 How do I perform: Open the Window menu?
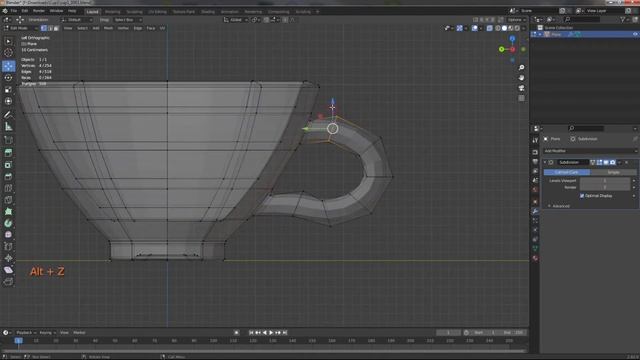point(56,11)
